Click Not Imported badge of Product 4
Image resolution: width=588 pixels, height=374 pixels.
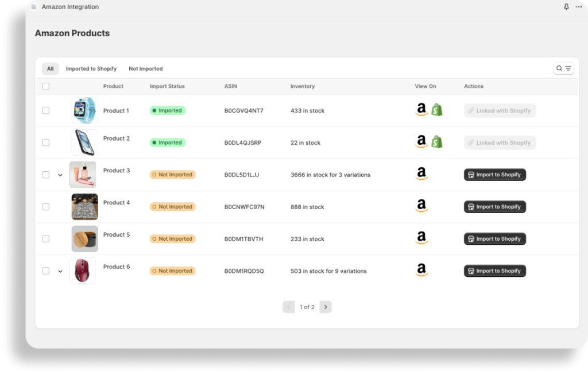pyautogui.click(x=172, y=207)
